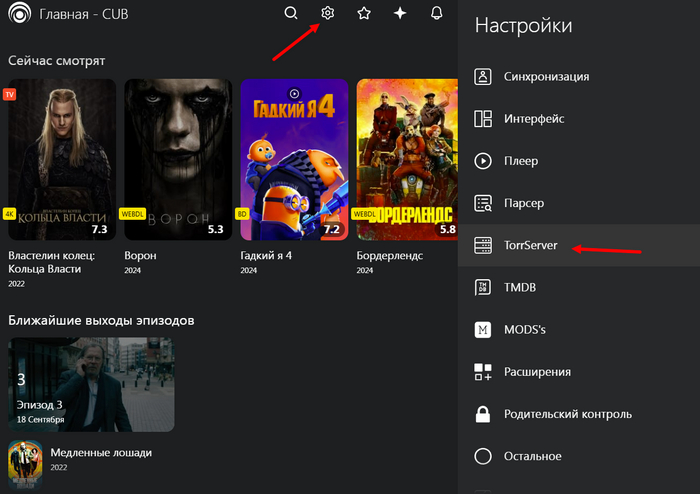This screenshot has height=494, width=700.
Task: Click the Медленные лошади title
Action: [x=101, y=452]
